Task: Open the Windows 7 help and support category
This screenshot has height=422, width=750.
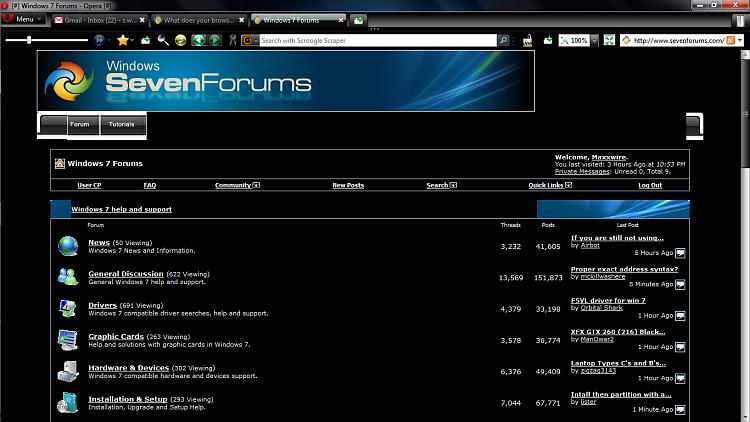Action: (121, 209)
